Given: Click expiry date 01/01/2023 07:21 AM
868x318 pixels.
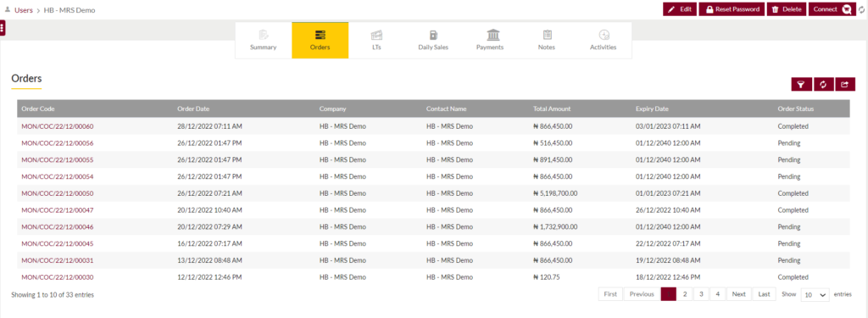Looking at the screenshot, I should (668, 193).
